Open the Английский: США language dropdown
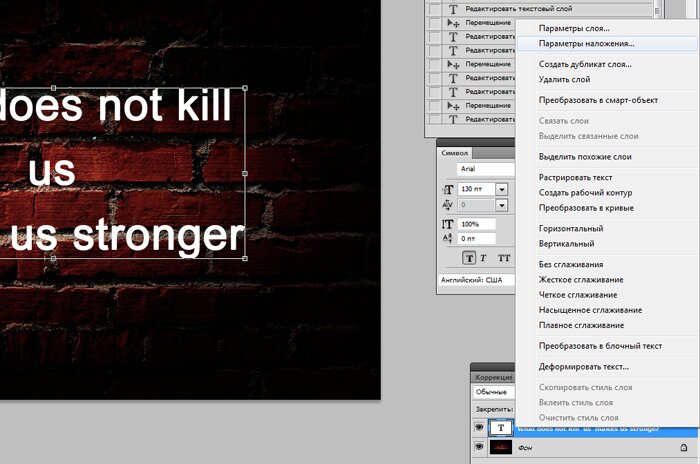Image resolution: width=700 pixels, height=464 pixels. tap(476, 280)
